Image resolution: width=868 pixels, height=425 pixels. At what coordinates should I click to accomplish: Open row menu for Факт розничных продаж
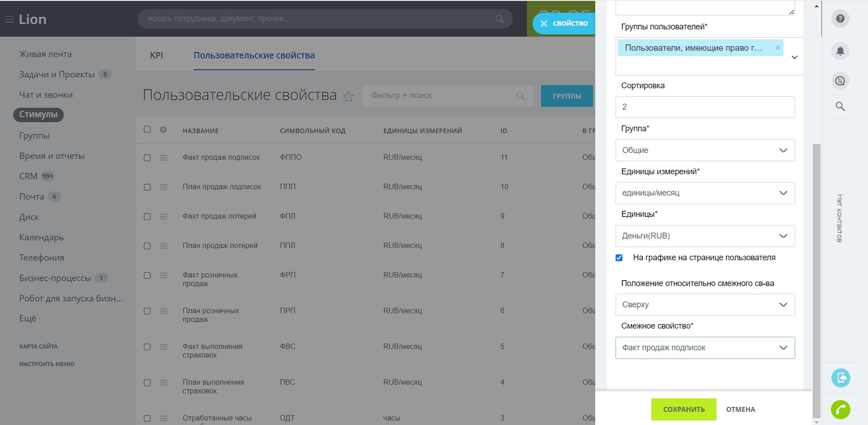click(163, 275)
